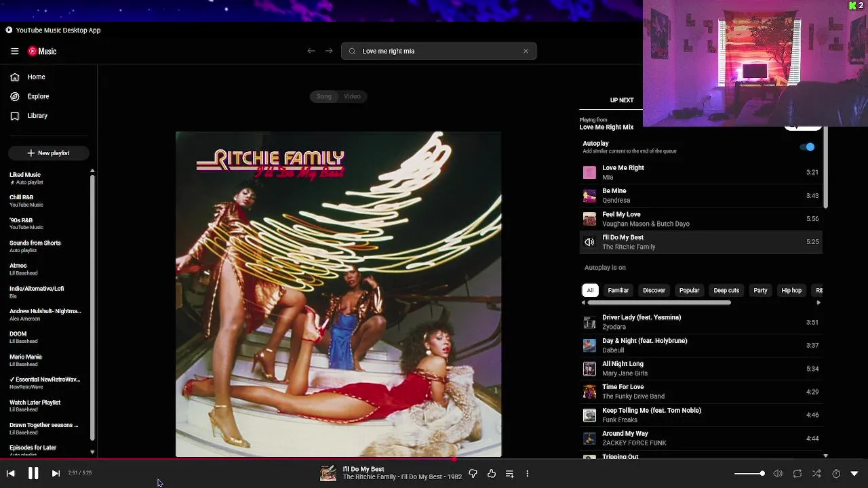Toggle the Autoplay switch

808,147
